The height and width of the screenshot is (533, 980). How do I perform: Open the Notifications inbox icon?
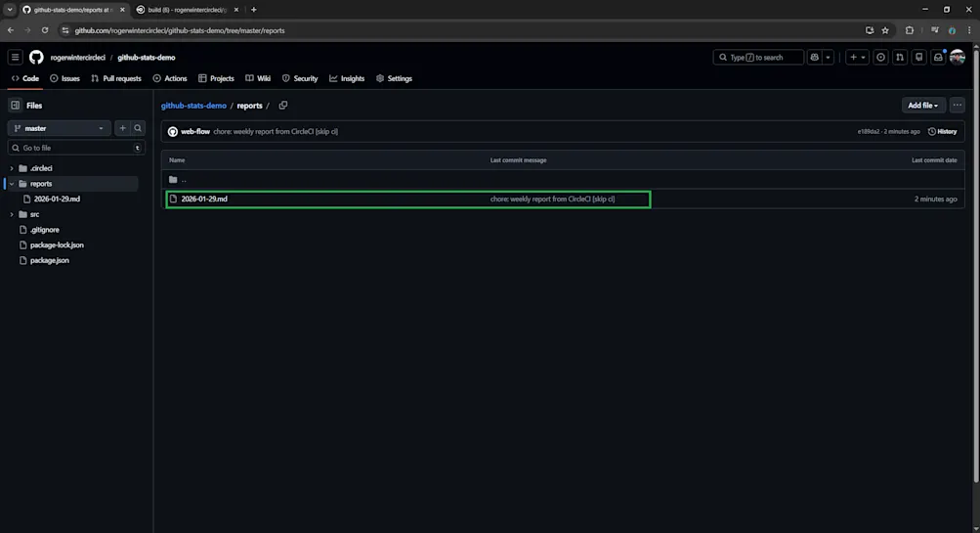click(938, 57)
